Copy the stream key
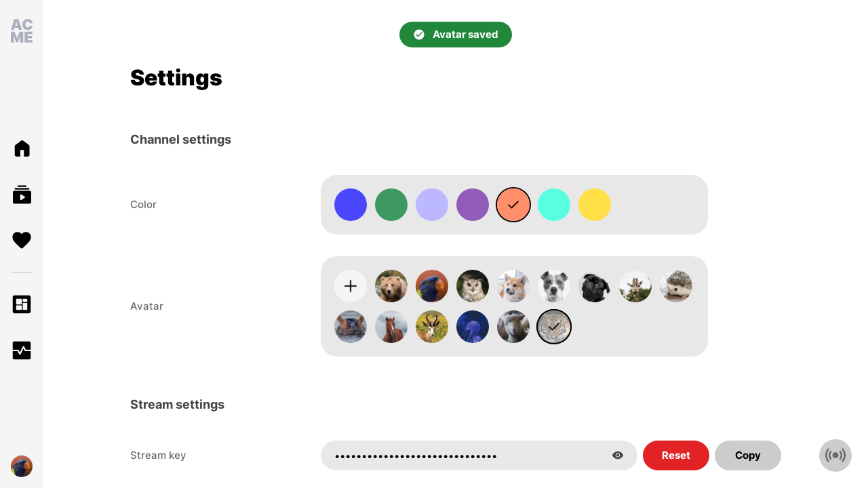This screenshot has height=488, width=868. (748, 455)
